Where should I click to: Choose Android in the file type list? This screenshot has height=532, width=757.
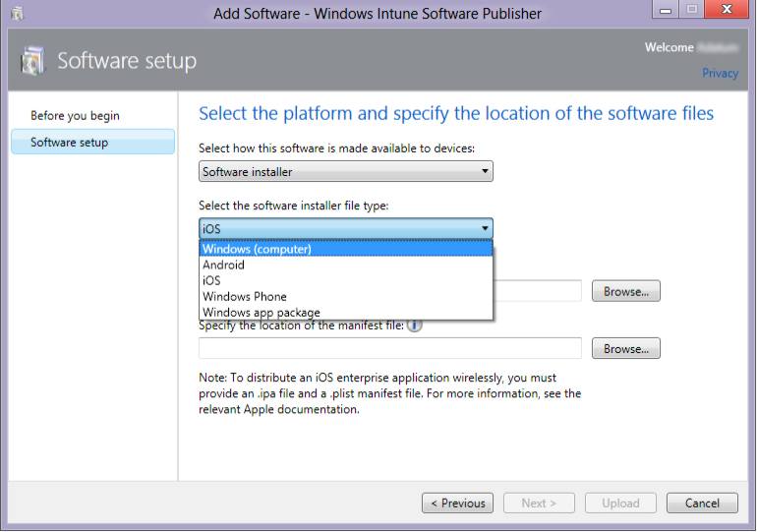(x=346, y=265)
